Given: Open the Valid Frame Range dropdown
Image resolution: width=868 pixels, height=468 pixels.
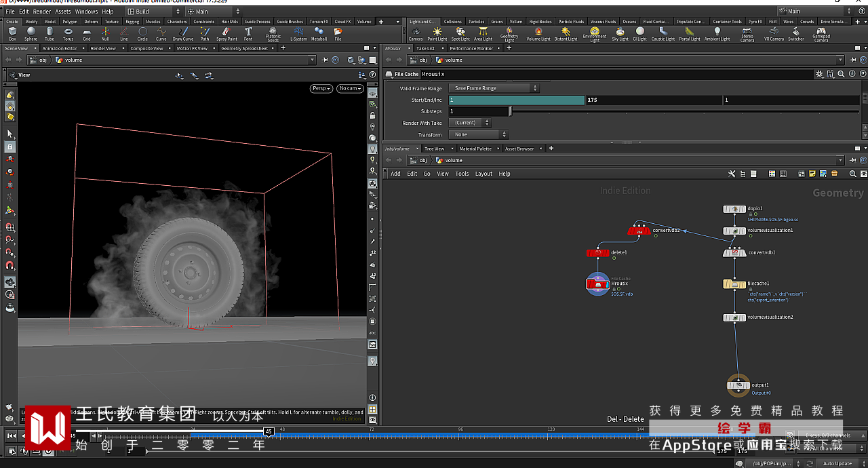Looking at the screenshot, I should (x=494, y=88).
